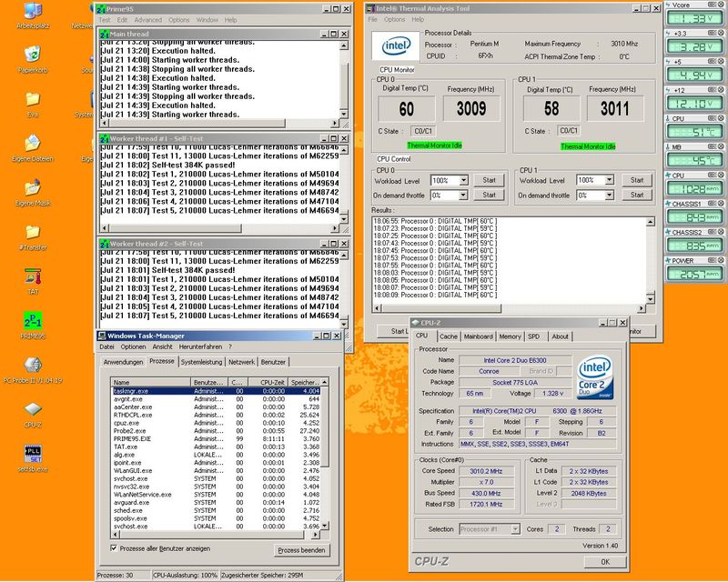Screen dimensions: 728x582
Task: Click the Core 2 Duo logo in CPU-Z
Action: click(595, 377)
